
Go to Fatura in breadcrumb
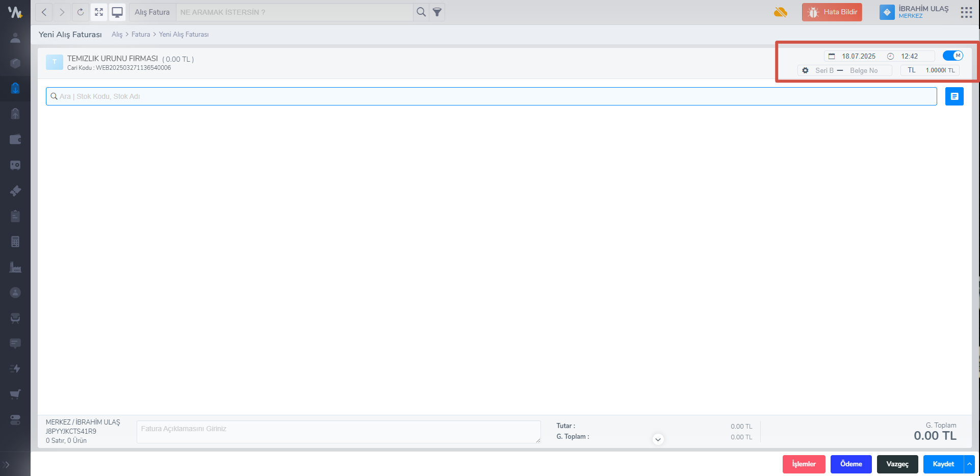141,35
